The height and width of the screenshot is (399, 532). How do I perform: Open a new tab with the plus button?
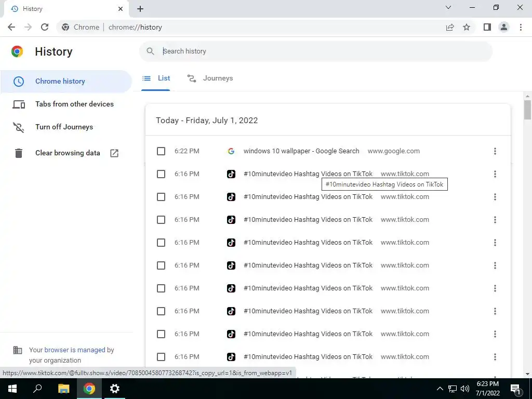pos(140,9)
